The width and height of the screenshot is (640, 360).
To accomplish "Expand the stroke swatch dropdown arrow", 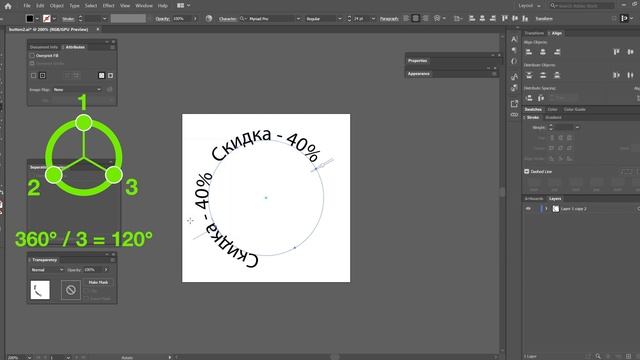I will tap(54, 19).
